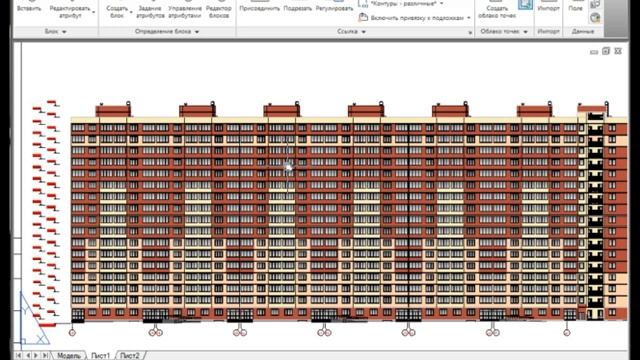Click the Импорт button
This screenshot has height=360, width=640.
coord(549,7)
